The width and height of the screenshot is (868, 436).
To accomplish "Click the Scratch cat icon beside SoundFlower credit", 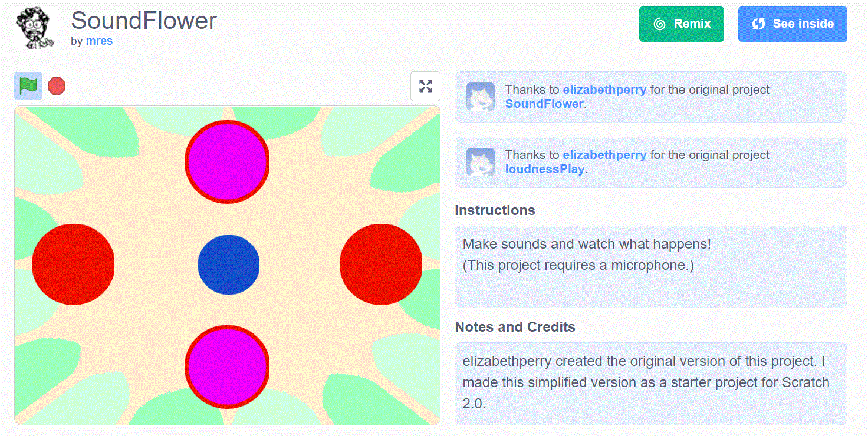I will click(480, 97).
